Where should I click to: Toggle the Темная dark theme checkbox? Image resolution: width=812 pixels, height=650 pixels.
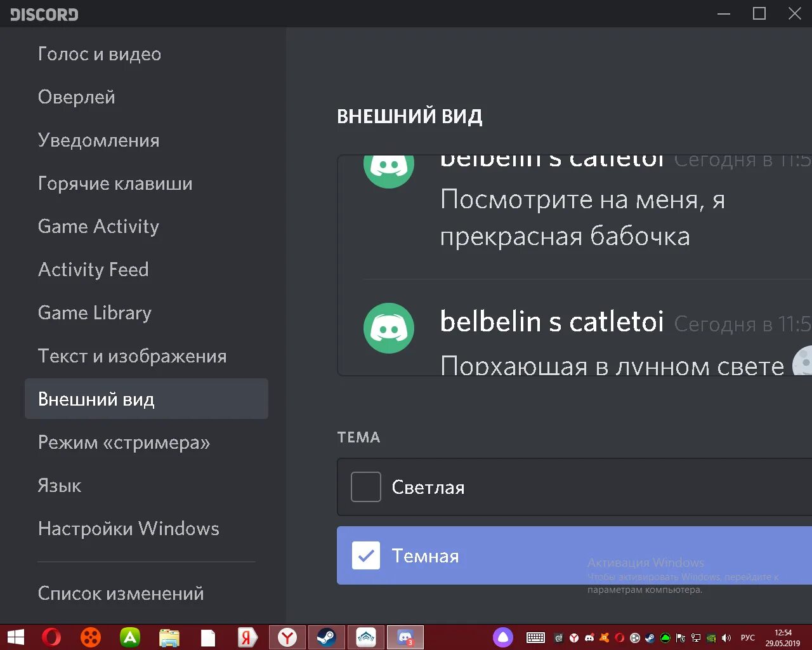366,555
